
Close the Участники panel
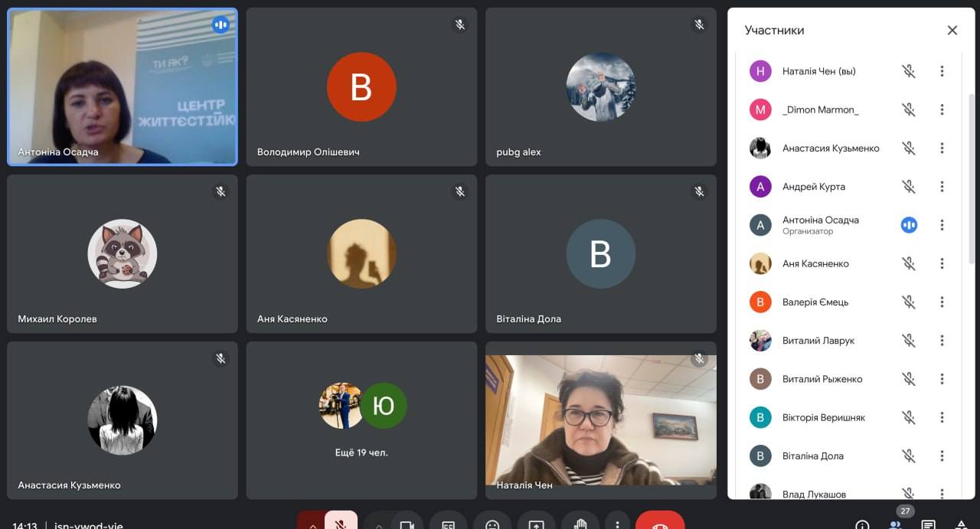pos(952,31)
